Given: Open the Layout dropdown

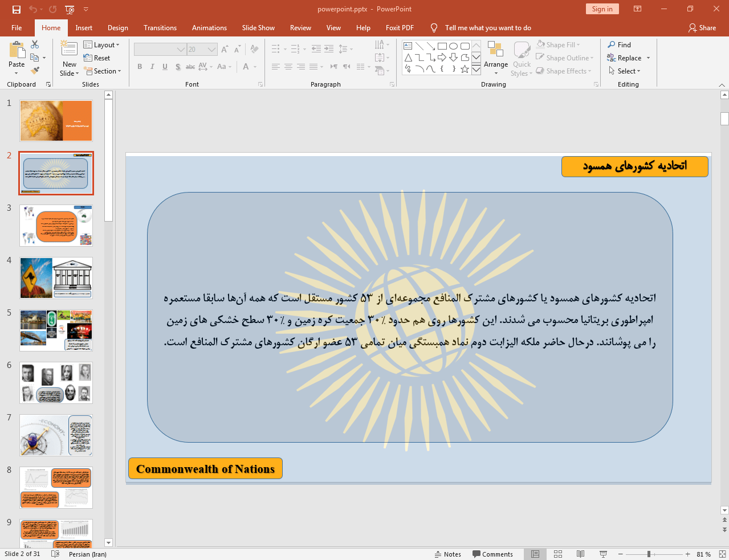Looking at the screenshot, I should [101, 45].
